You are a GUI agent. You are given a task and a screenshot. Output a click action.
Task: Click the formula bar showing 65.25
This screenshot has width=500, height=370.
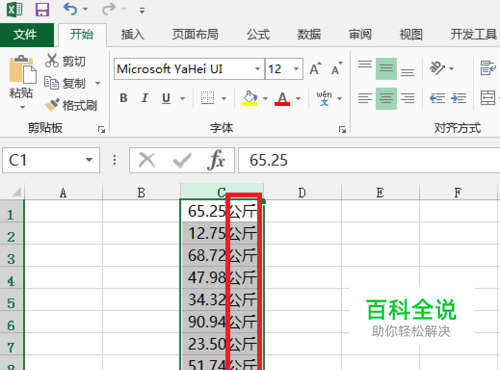369,160
